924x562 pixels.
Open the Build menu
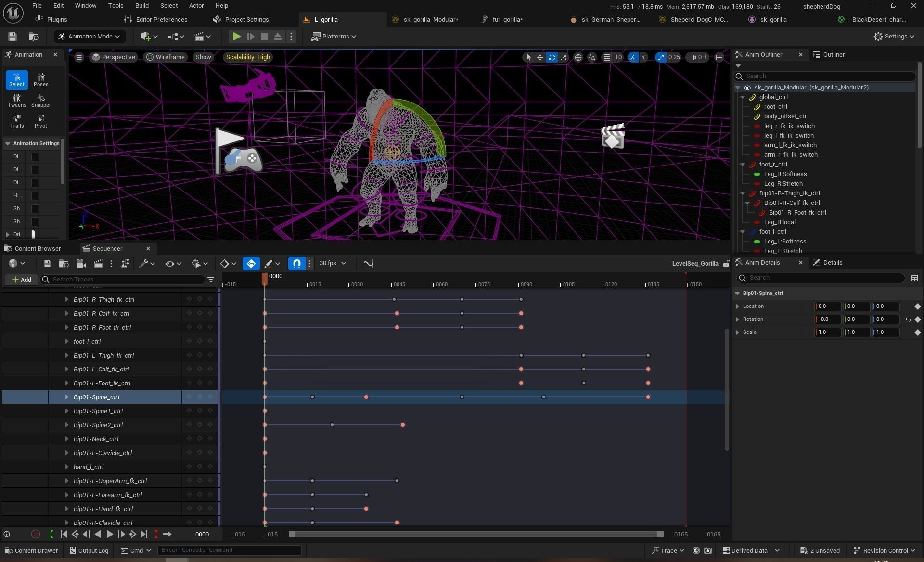click(x=141, y=6)
